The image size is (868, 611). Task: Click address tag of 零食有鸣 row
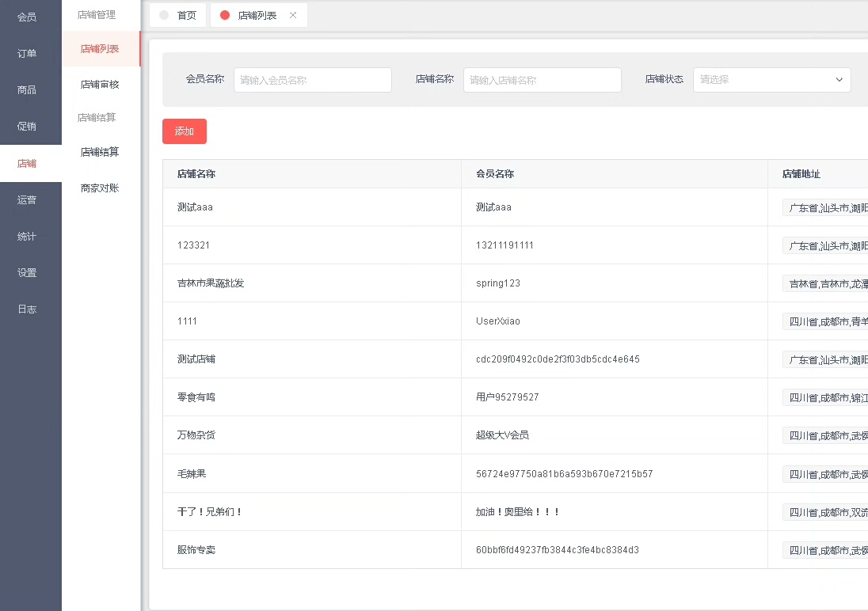[x=824, y=397]
